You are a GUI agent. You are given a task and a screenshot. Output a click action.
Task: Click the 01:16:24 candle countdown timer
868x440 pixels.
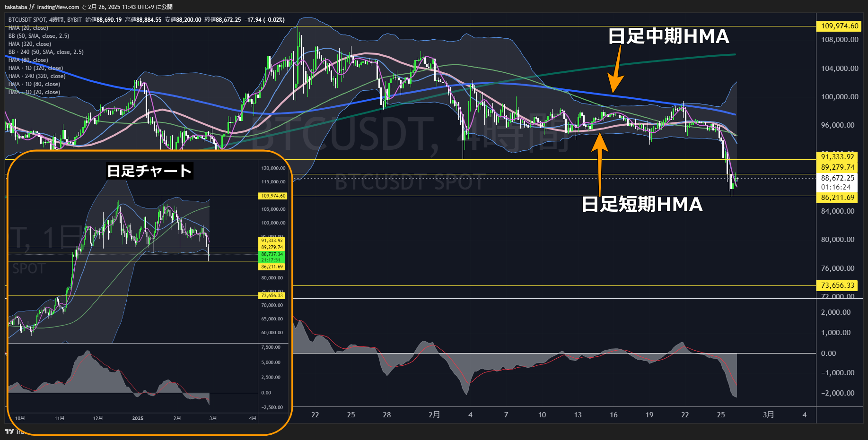pos(835,187)
